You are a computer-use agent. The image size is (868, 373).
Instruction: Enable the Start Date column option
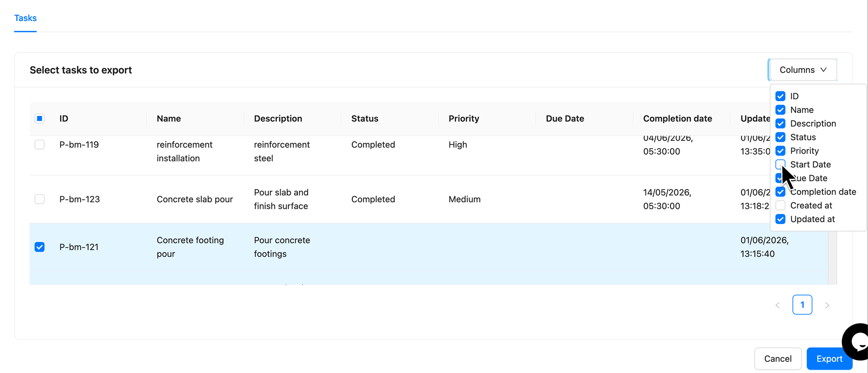[x=780, y=164]
